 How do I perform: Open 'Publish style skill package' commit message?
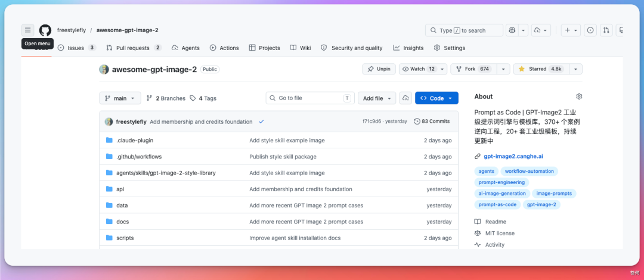[x=283, y=157]
